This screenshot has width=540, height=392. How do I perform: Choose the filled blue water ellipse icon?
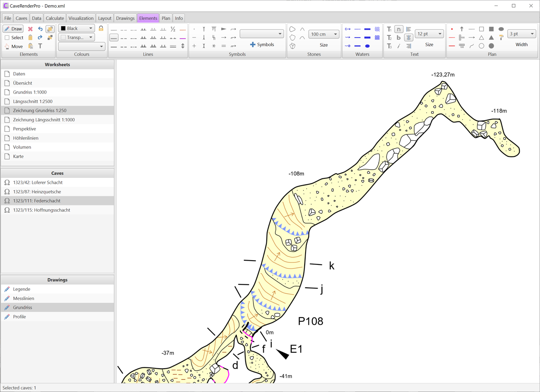click(367, 46)
